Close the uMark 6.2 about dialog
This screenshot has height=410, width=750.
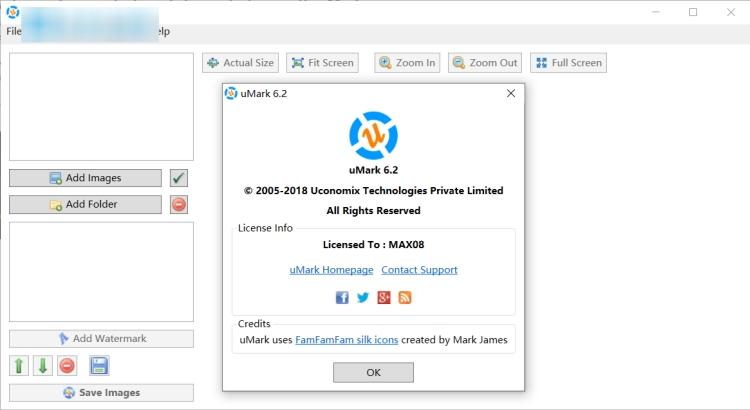coord(511,93)
